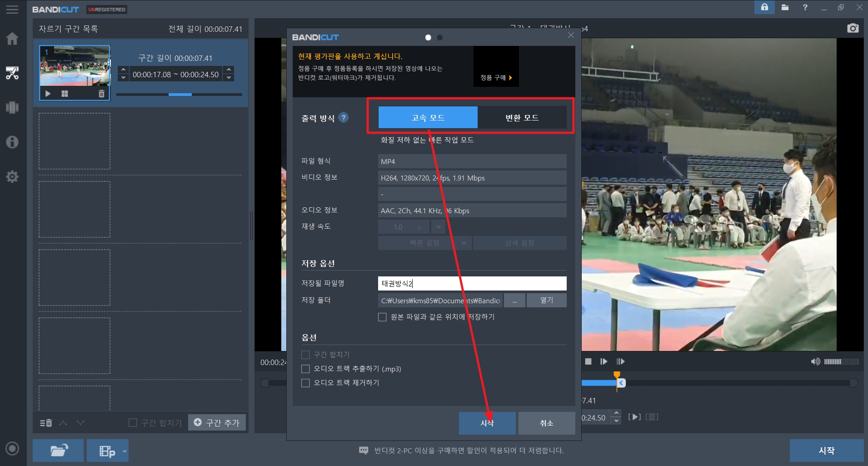Click Add Segment button
The height and width of the screenshot is (466, 868).
pyautogui.click(x=217, y=423)
